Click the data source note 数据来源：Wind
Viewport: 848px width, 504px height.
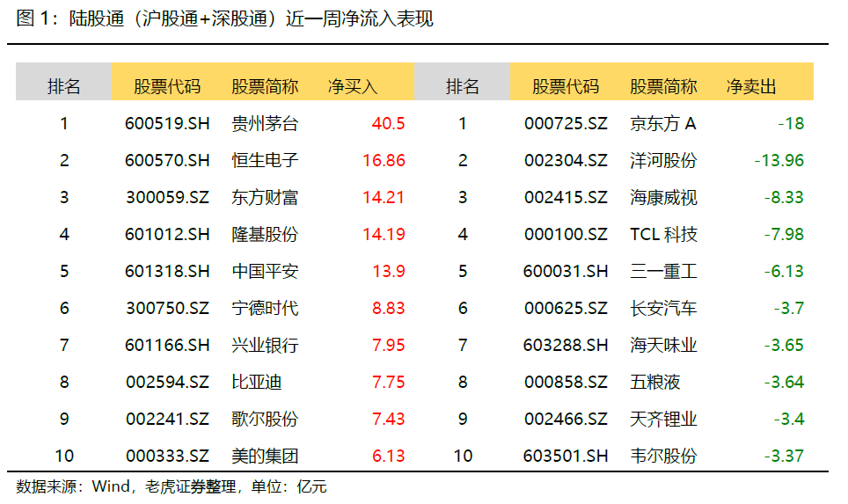click(73, 486)
